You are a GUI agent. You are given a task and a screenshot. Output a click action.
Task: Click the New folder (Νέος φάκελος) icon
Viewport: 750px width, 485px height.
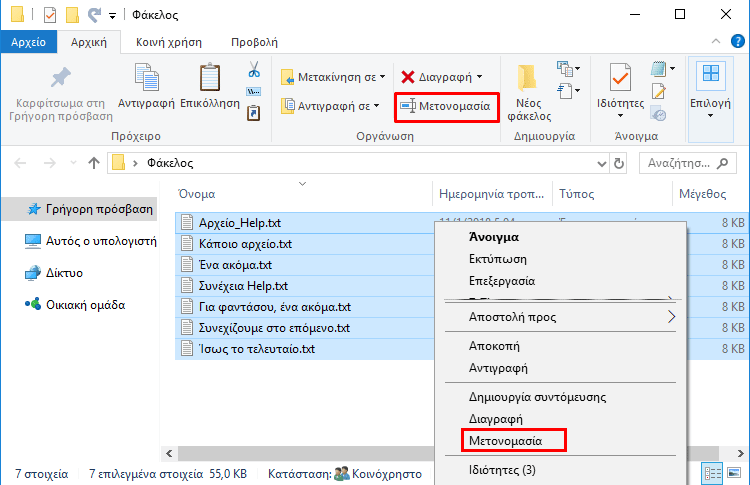(x=527, y=78)
